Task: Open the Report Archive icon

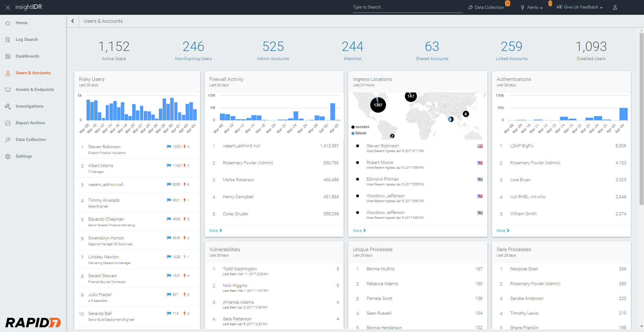Action: click(8, 123)
